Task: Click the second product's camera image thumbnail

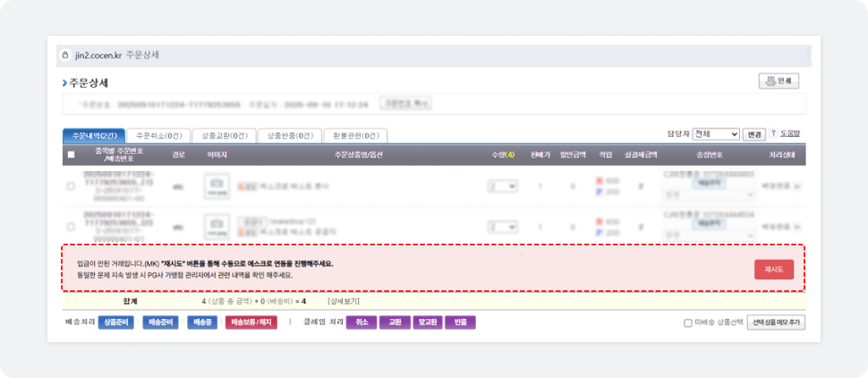Action: pyautogui.click(x=217, y=227)
